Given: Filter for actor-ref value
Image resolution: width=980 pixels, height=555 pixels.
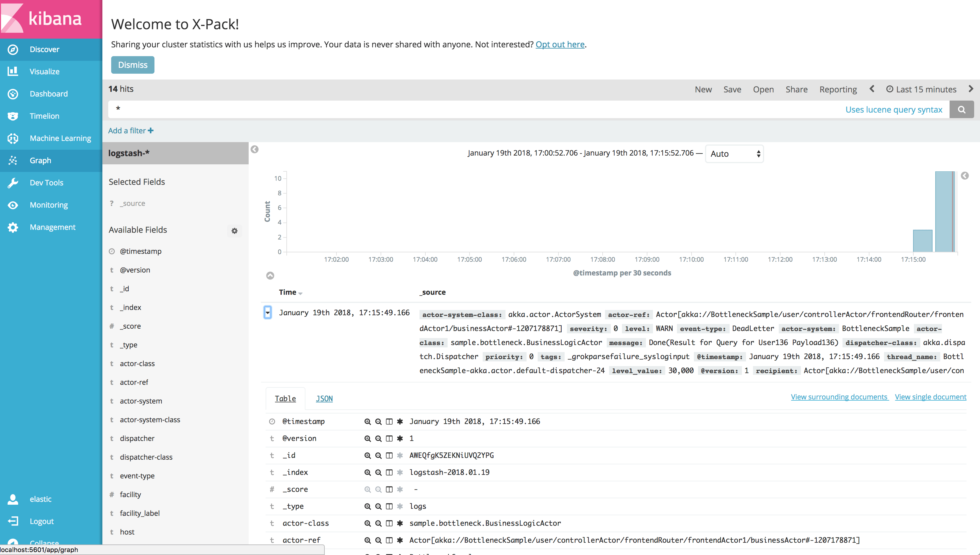Looking at the screenshot, I should [x=367, y=540].
